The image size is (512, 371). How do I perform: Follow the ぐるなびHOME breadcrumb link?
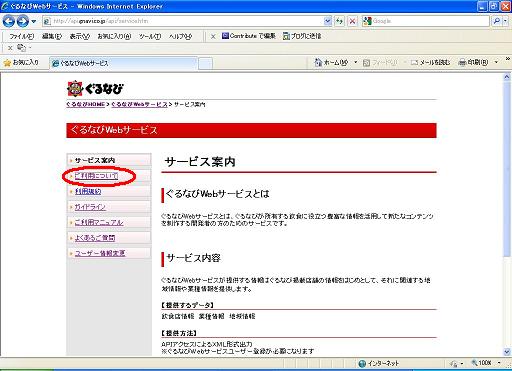(86, 104)
